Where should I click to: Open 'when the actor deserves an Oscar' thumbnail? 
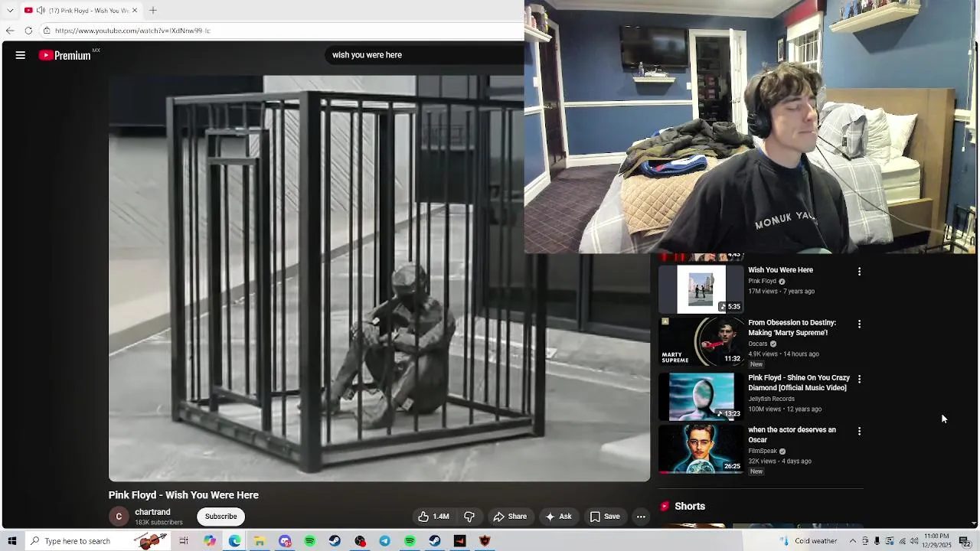click(701, 449)
